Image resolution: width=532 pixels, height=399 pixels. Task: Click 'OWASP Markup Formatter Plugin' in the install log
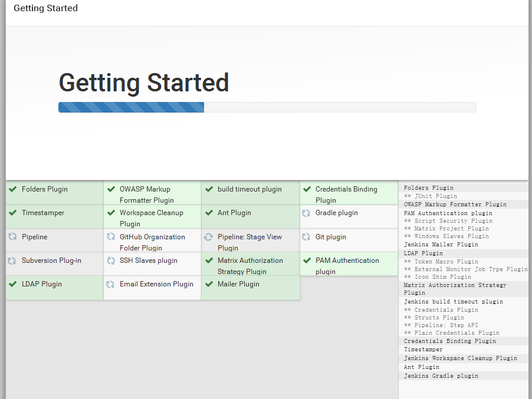455,205
